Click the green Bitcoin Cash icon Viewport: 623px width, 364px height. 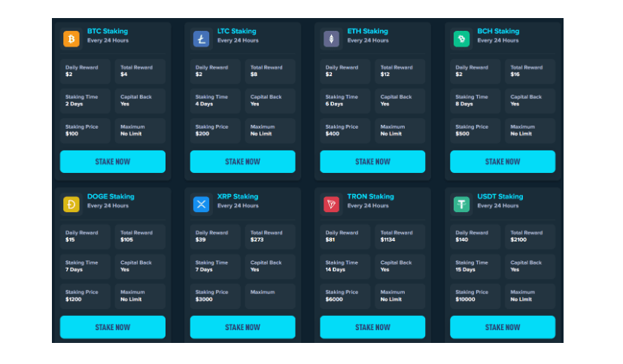coord(461,39)
